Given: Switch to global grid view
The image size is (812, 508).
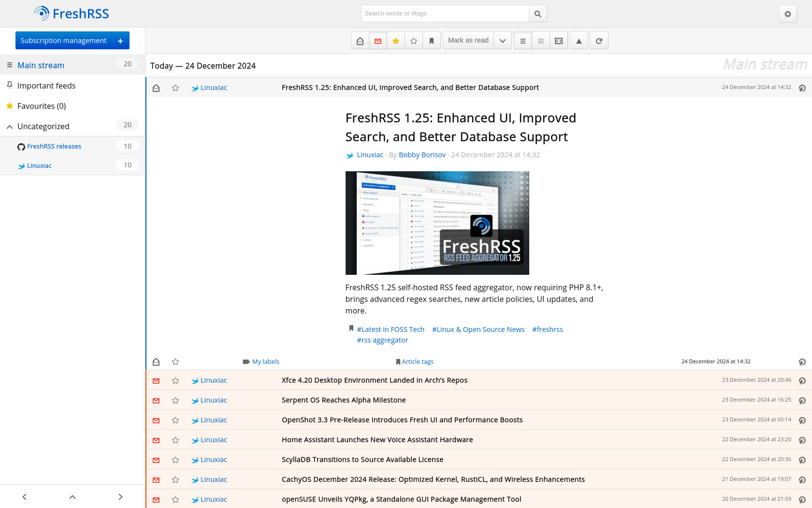Looking at the screenshot, I should pyautogui.click(x=541, y=41).
